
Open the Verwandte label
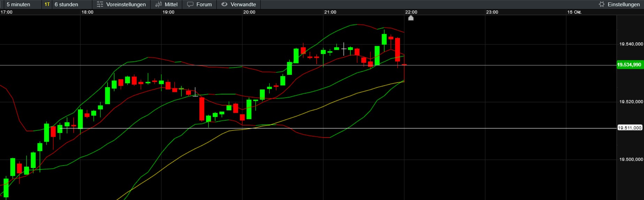coord(243,5)
